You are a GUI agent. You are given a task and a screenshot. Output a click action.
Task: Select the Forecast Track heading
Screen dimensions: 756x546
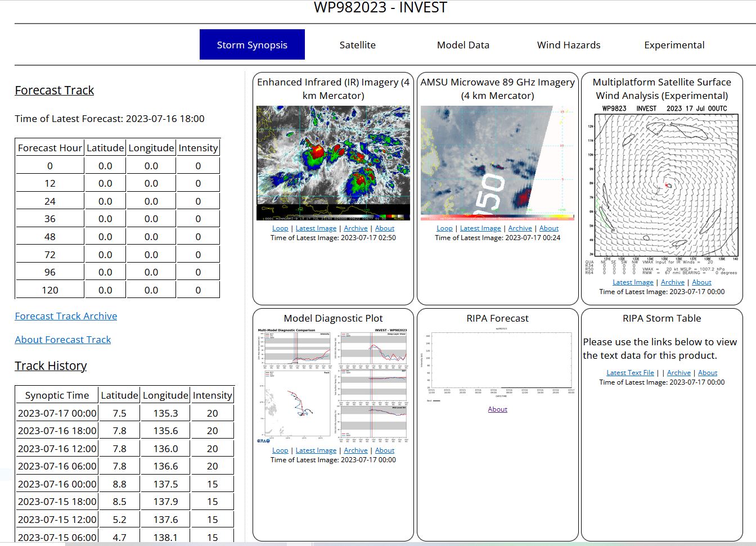click(x=55, y=90)
